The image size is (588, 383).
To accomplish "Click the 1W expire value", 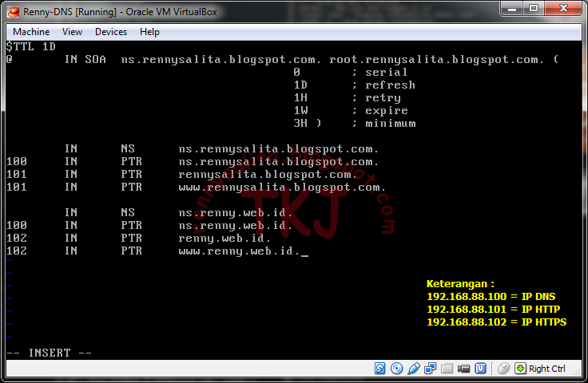I will point(300,111).
